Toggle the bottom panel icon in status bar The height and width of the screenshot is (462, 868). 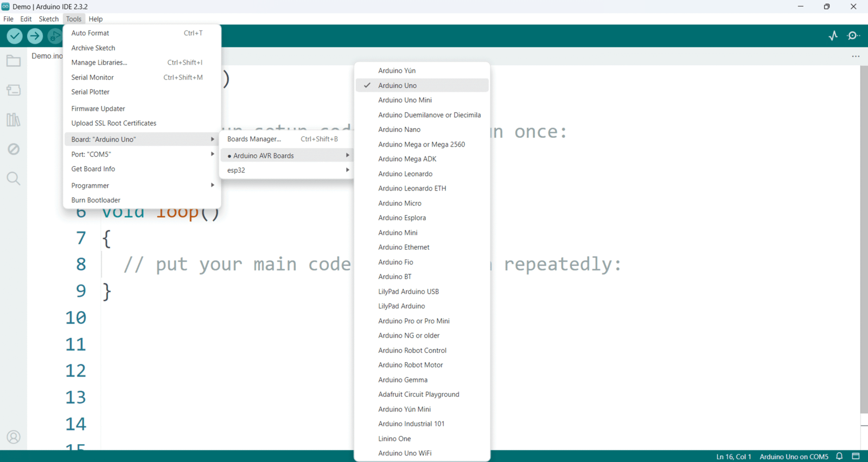[x=856, y=456]
